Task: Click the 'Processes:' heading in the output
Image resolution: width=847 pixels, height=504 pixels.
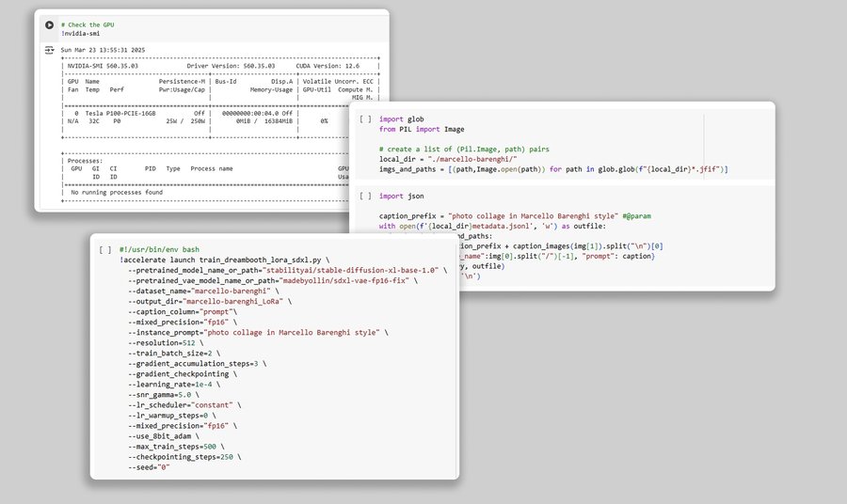Action: pos(85,161)
